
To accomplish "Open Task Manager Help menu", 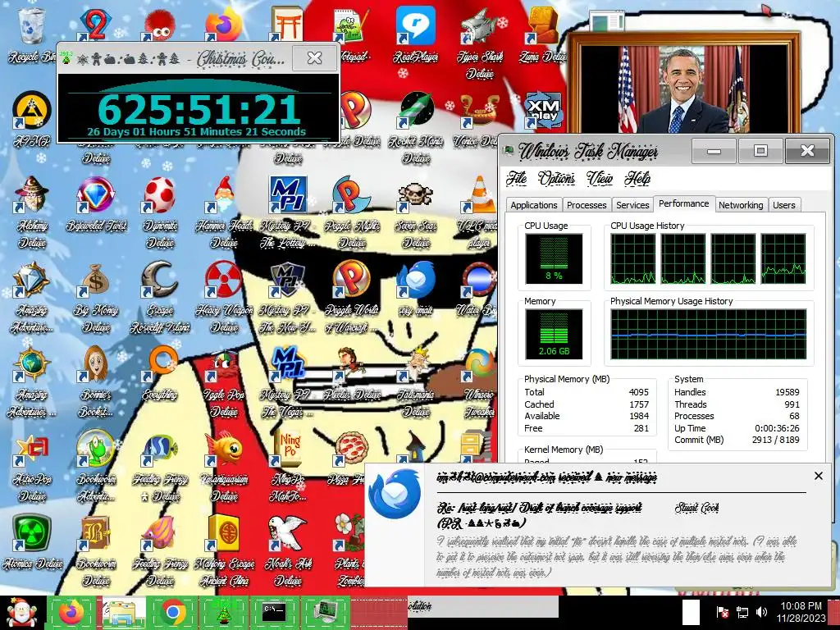I will [x=637, y=178].
